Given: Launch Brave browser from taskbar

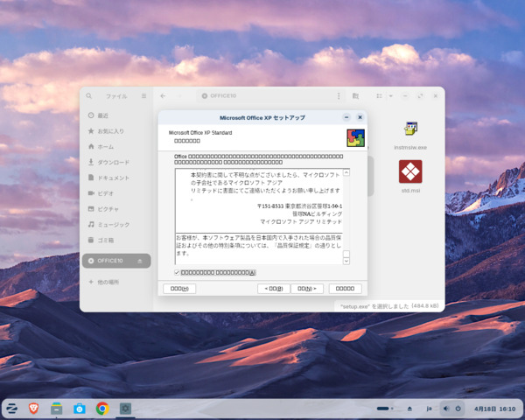Looking at the screenshot, I should pos(33,409).
